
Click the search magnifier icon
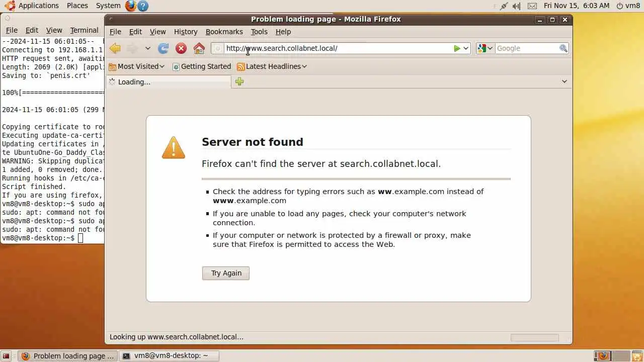(563, 48)
